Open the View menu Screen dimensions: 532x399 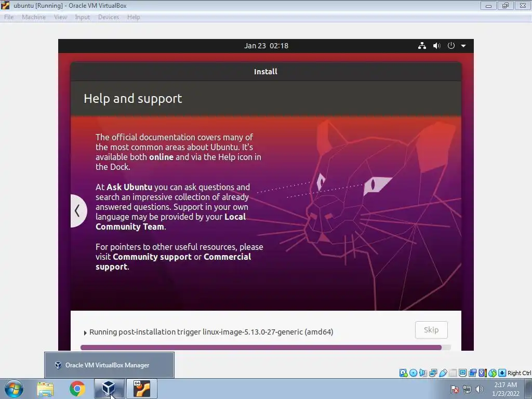[x=60, y=17]
